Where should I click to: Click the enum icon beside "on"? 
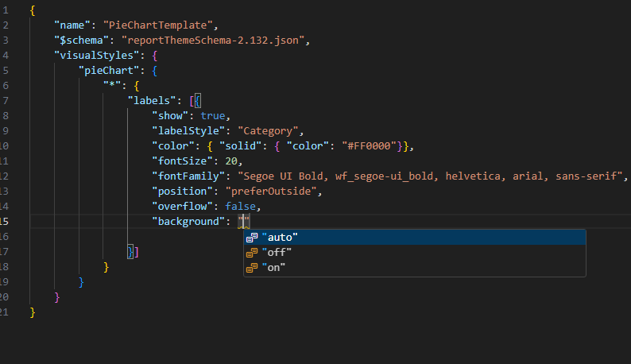point(252,268)
